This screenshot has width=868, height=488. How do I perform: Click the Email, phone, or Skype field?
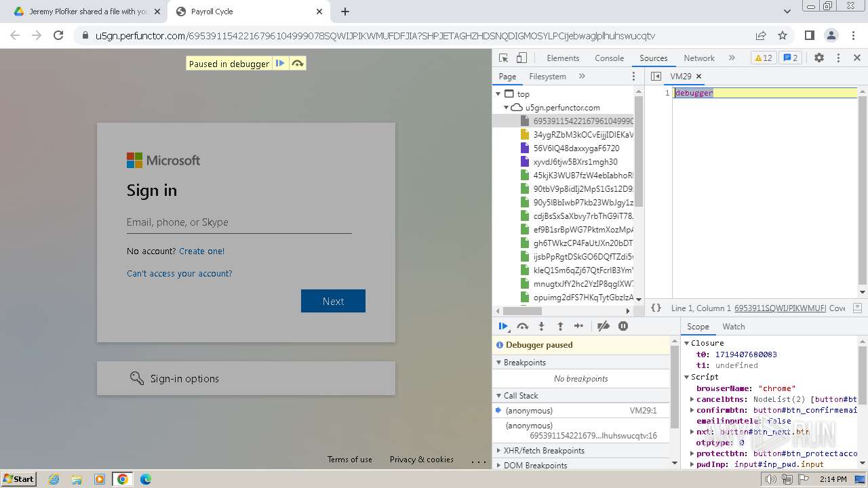[239, 222]
